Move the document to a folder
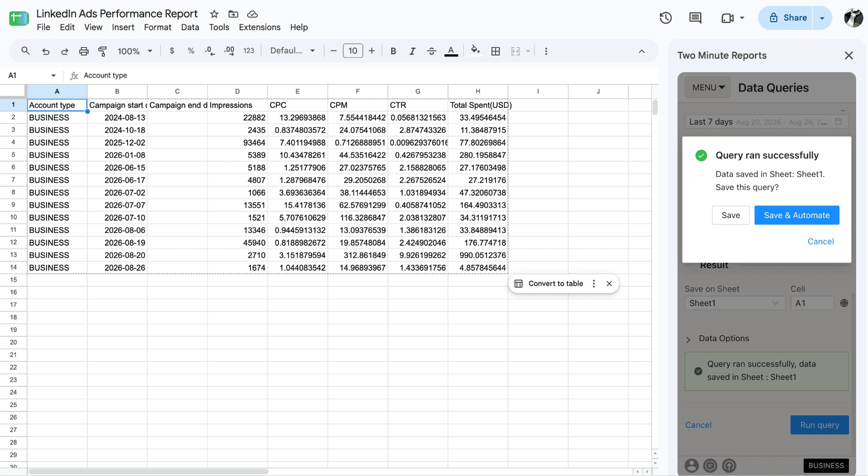 [x=233, y=14]
